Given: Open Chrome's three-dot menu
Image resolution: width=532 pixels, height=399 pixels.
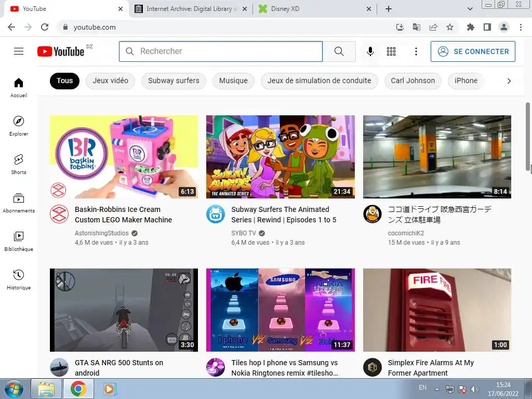Looking at the screenshot, I should (521, 27).
